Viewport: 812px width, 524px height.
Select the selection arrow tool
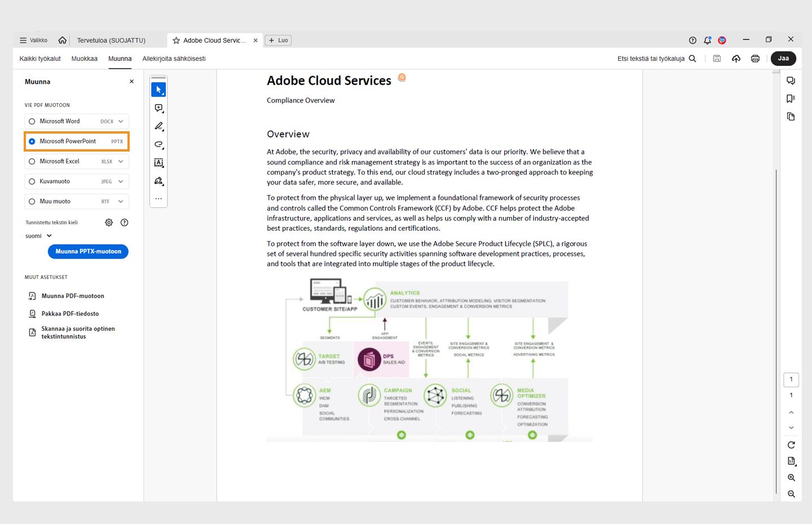[x=158, y=88]
